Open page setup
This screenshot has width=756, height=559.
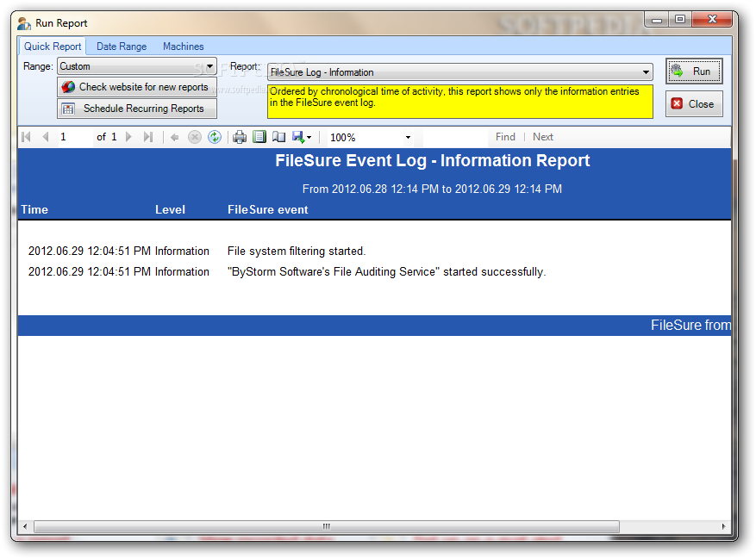pos(278,137)
